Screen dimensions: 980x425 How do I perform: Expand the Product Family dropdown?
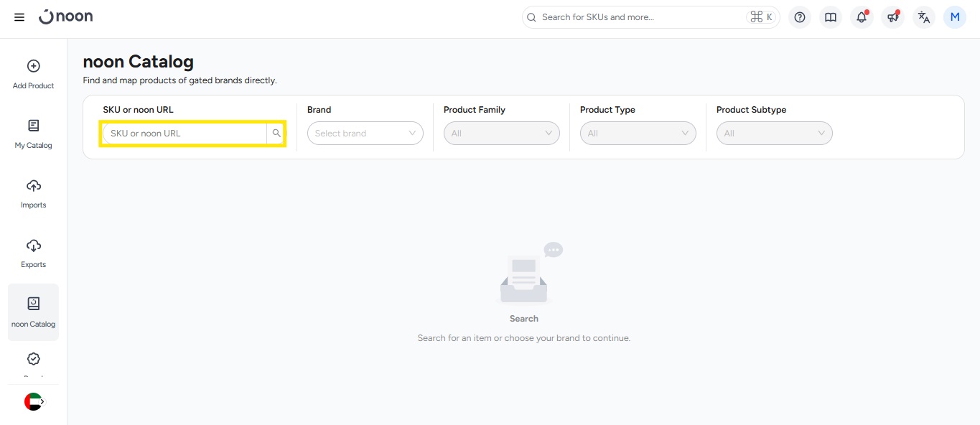pos(501,134)
